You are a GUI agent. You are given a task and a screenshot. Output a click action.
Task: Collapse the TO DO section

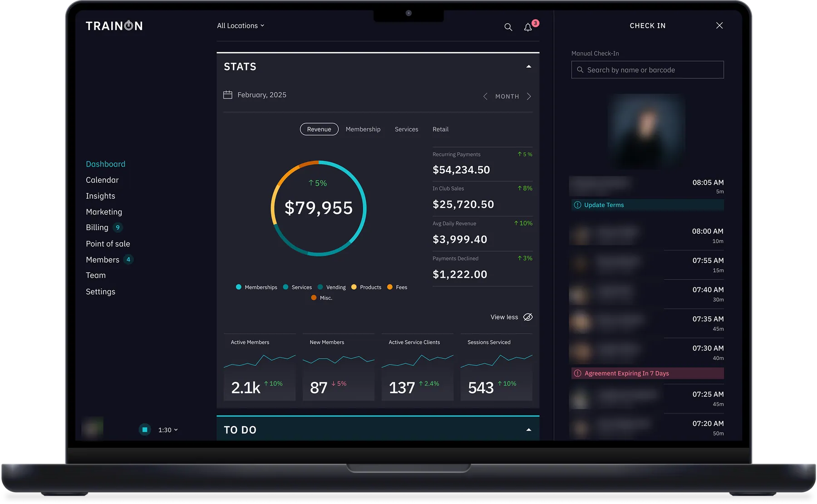click(x=528, y=430)
